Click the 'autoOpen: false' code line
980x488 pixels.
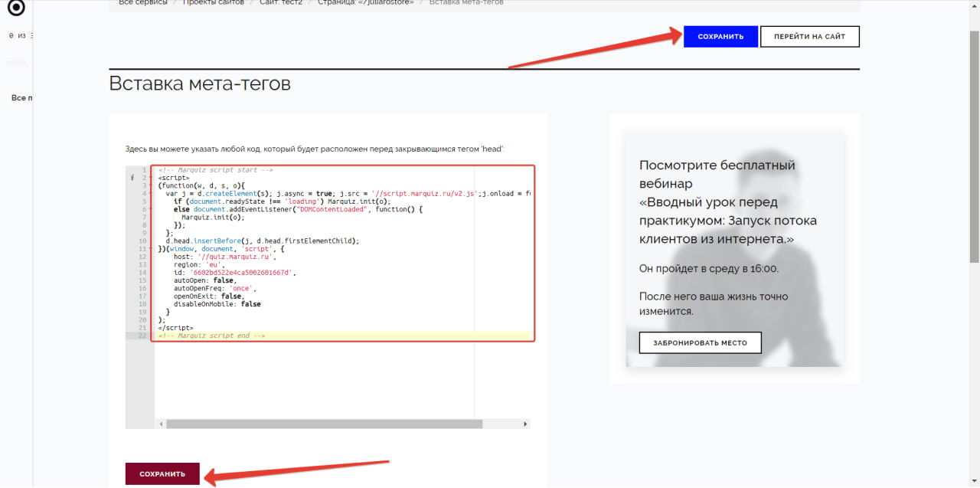click(205, 280)
